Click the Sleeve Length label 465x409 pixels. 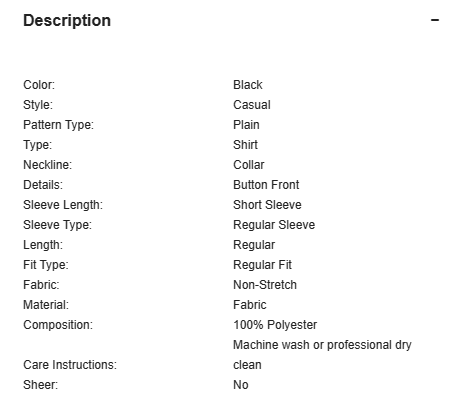tap(63, 205)
